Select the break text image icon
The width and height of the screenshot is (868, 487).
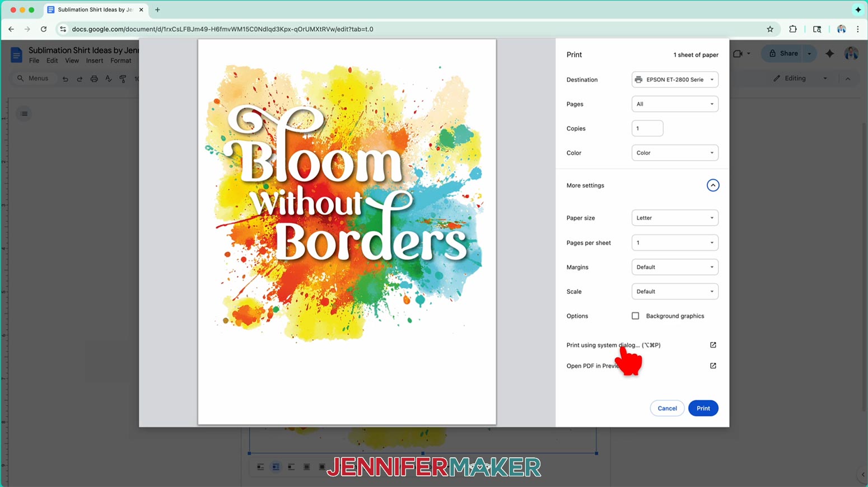click(291, 467)
